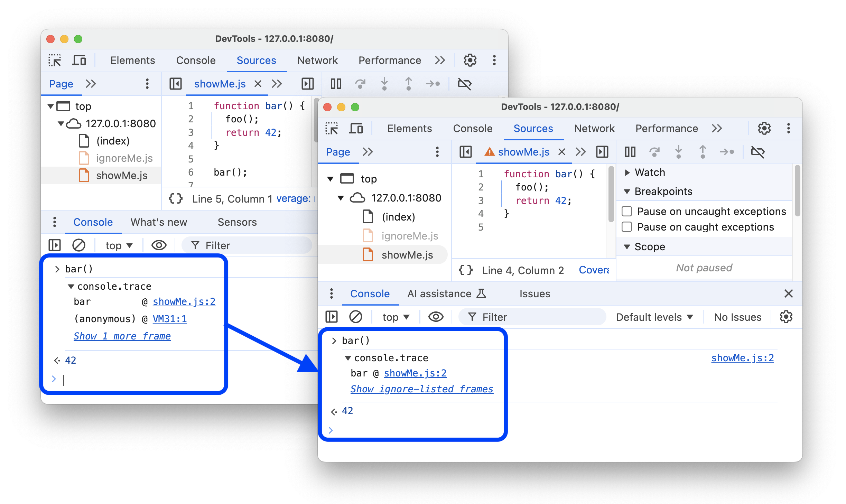Select JavaScript context dropdown top
Viewport: 846px width, 504px height.
click(396, 317)
